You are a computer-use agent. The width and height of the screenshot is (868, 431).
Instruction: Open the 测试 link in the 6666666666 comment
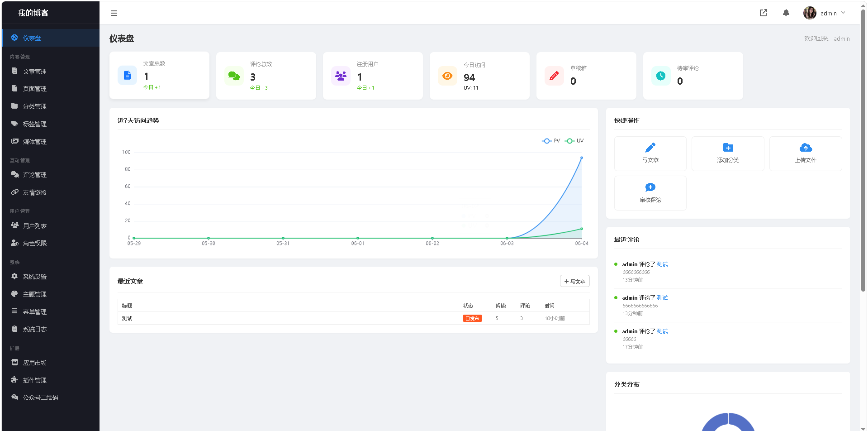click(662, 264)
